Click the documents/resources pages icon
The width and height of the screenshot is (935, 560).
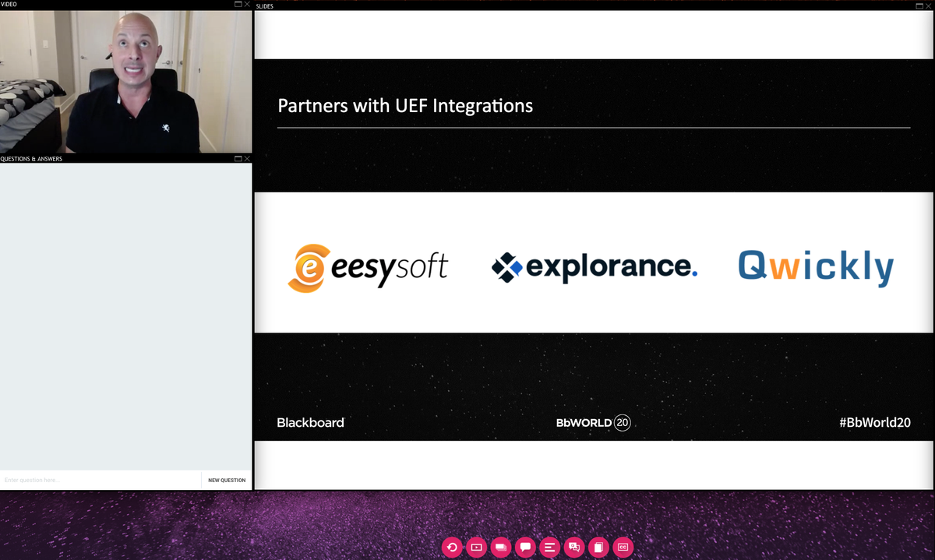(598, 548)
